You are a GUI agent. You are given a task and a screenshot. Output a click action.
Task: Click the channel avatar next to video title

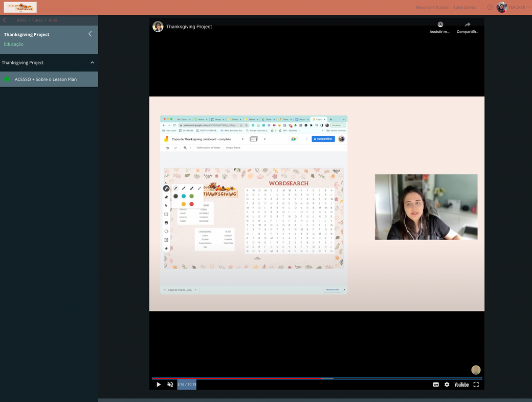pyautogui.click(x=158, y=27)
